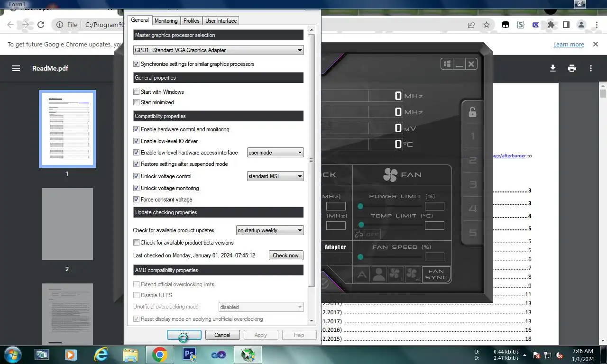Open the 'on startup weekly' update dropdown
Viewport: 607px width, 364px height.
pyautogui.click(x=270, y=230)
